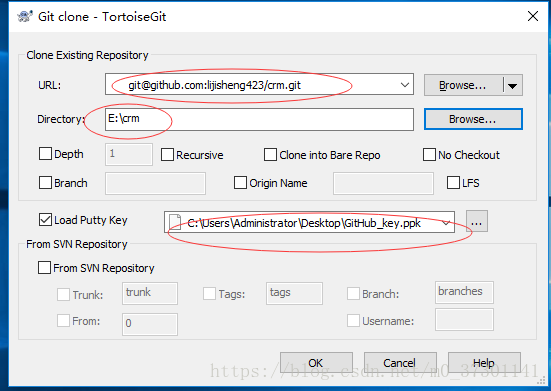Image resolution: width=551 pixels, height=391 pixels.
Task: Click the Git clone - TortoiseGit title text
Action: click(102, 17)
